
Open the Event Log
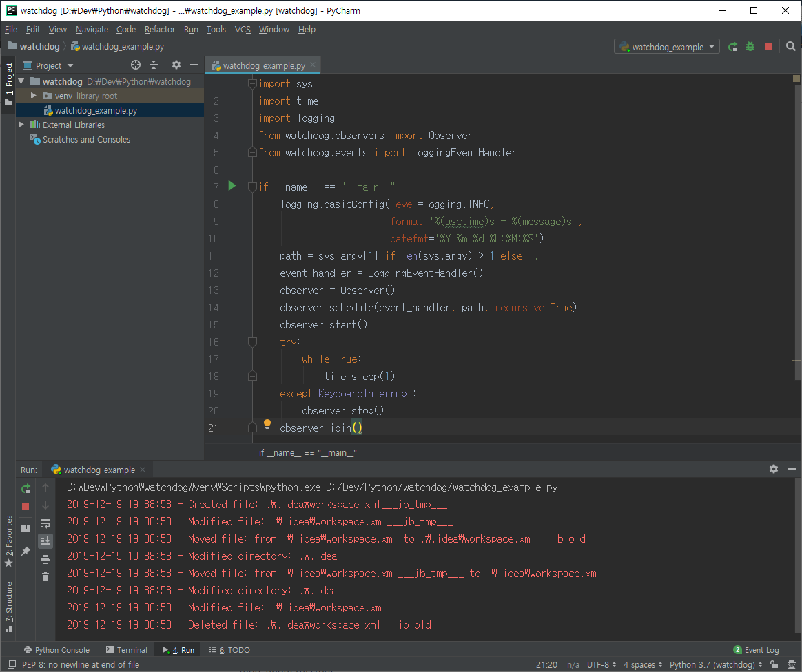[755, 649]
